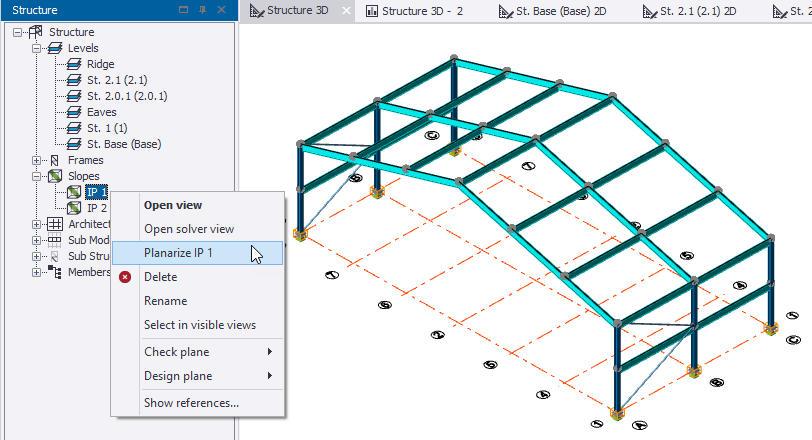Click the Ridge level icon in tree

(75, 64)
